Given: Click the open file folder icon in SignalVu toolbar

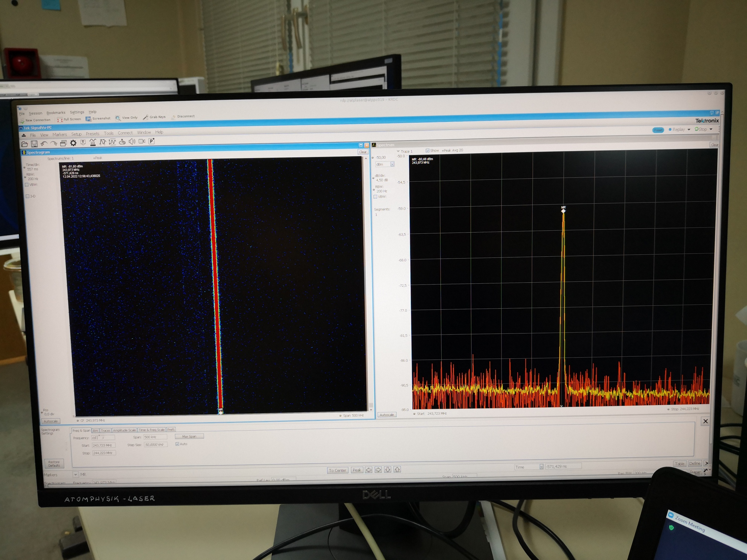Looking at the screenshot, I should (x=24, y=144).
